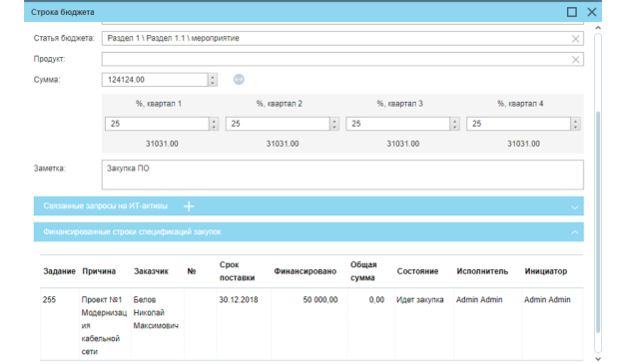Click the квартал 4 percent spinner
The height and width of the screenshot is (364, 626).
(x=575, y=124)
